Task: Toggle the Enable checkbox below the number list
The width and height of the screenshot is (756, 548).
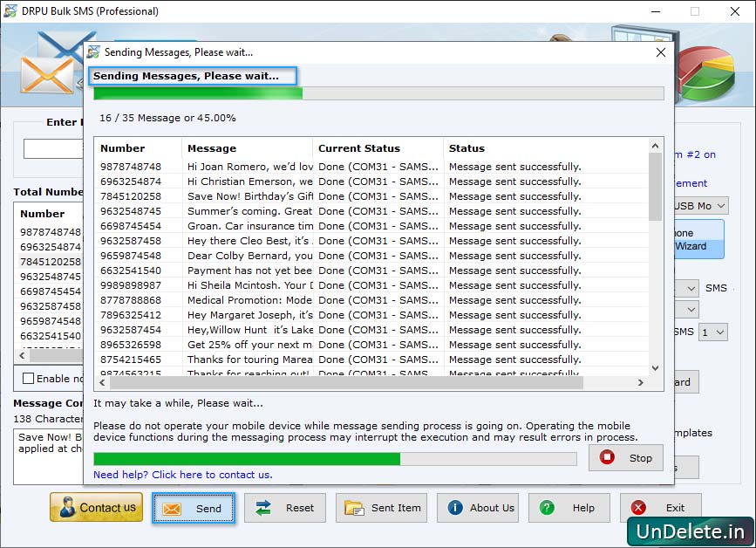Action: tap(29, 379)
